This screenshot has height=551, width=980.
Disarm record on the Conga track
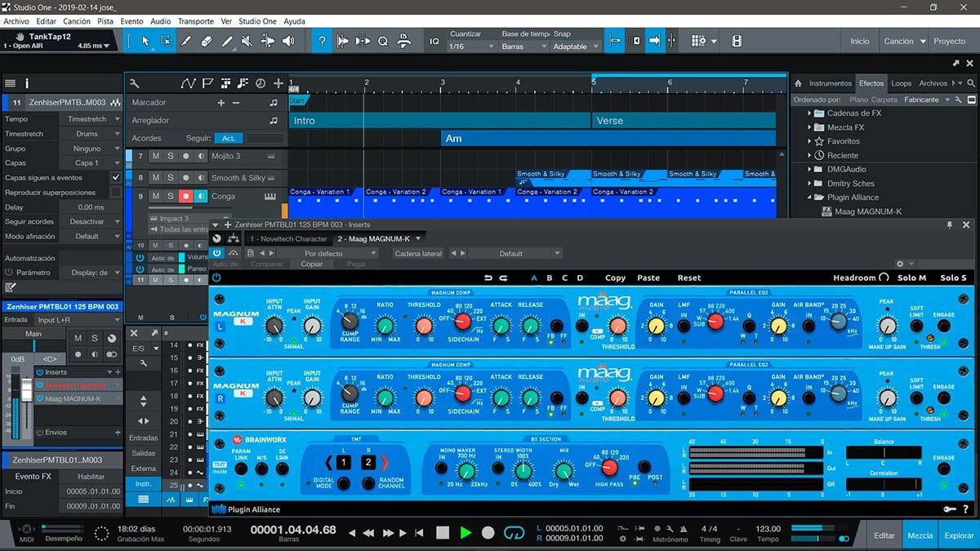pos(185,197)
